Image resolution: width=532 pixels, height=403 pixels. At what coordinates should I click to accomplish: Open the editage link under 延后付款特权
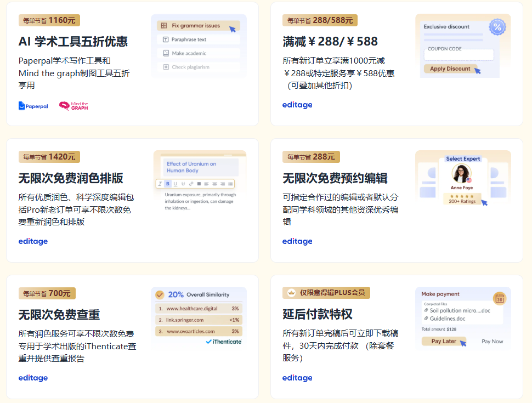point(297,378)
